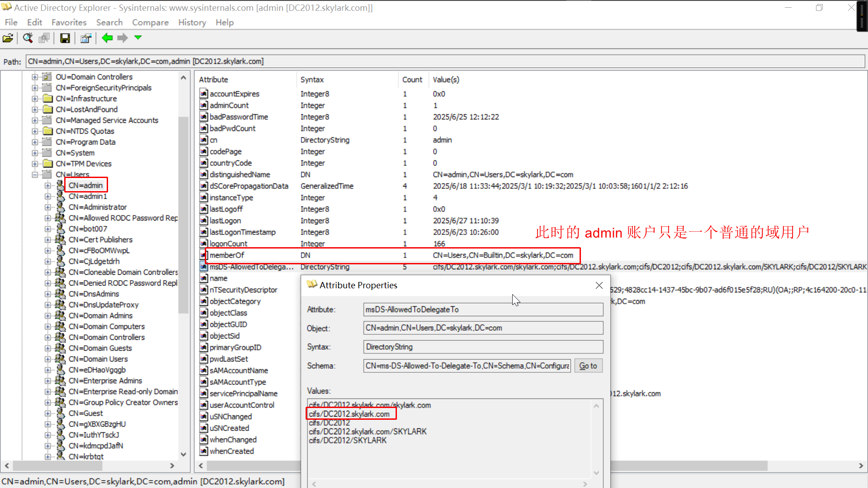868x488 pixels.
Task: Click the Save snapshot floppy icon
Action: coord(65,38)
